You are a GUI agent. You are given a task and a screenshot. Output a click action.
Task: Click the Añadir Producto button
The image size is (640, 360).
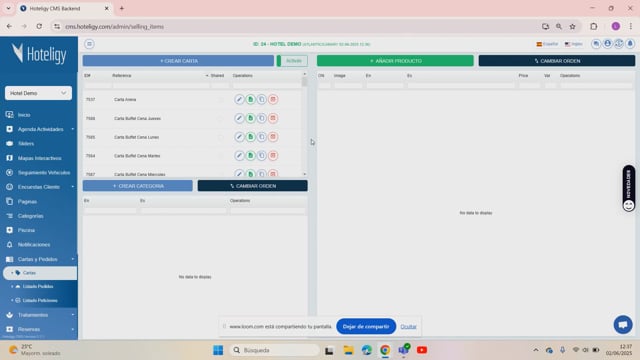point(395,61)
